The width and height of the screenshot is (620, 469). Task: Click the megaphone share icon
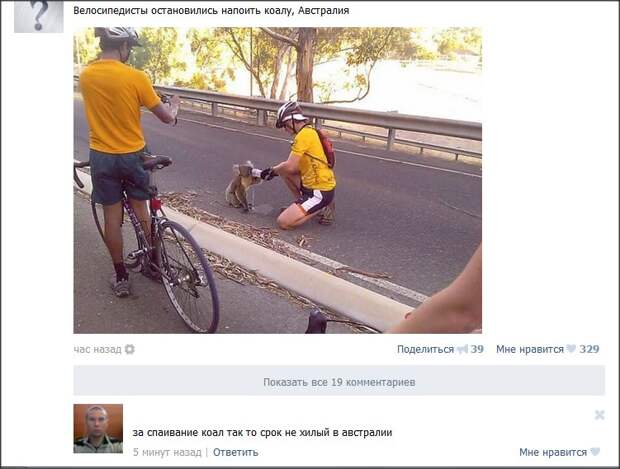click(x=462, y=349)
